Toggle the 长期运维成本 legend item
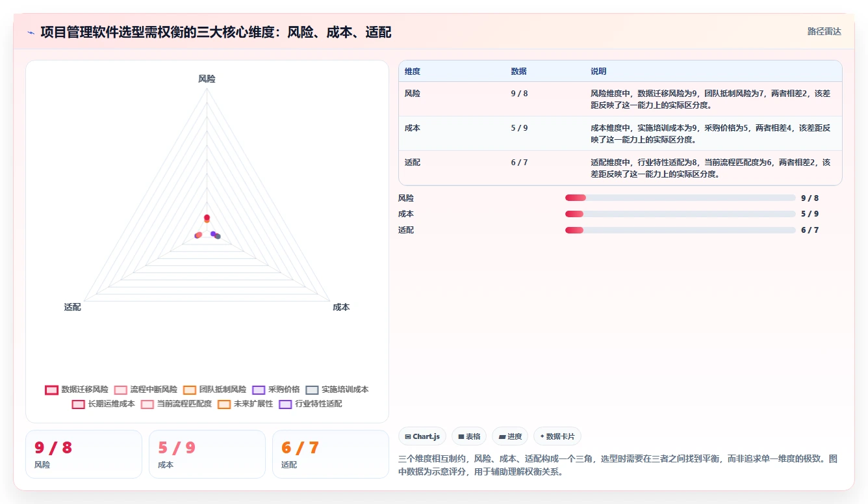 103,404
